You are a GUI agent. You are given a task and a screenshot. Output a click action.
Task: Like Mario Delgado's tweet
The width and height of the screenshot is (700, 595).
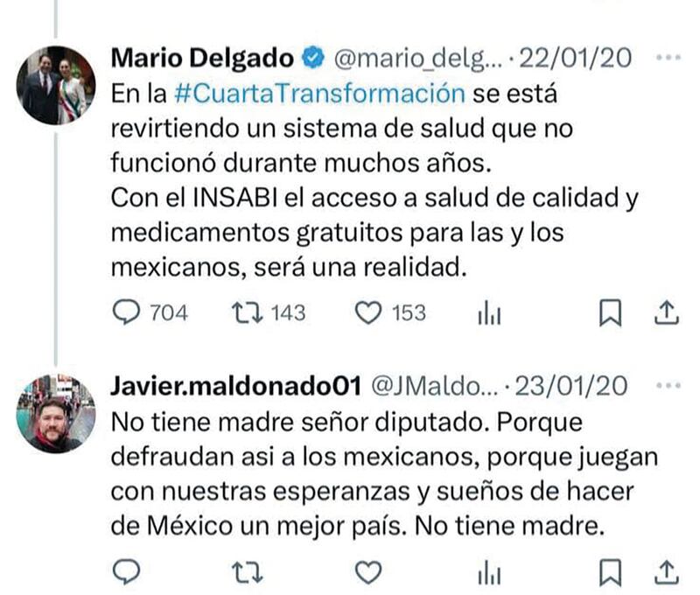coord(368,312)
